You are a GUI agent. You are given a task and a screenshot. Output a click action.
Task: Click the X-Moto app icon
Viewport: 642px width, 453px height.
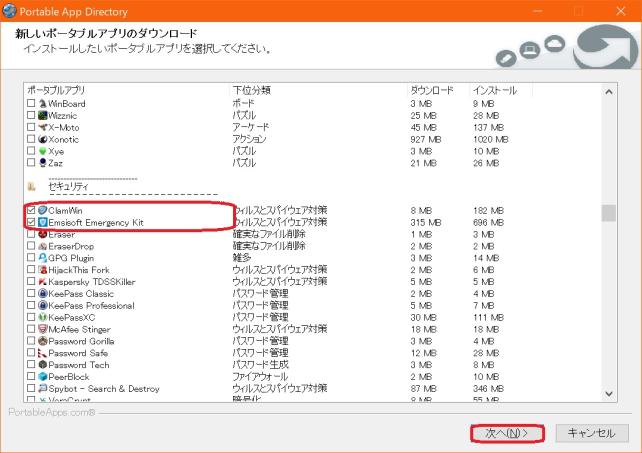click(43, 127)
